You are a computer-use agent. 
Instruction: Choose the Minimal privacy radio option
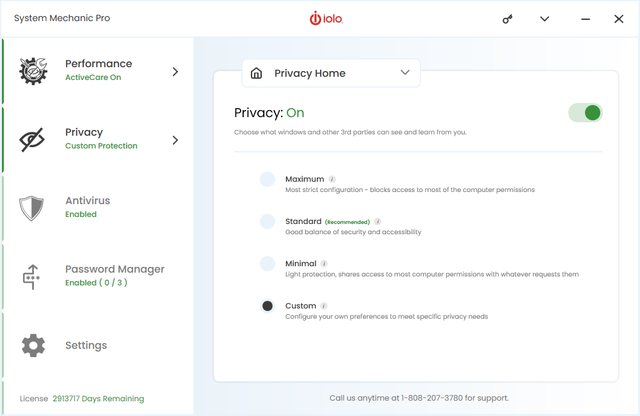(x=267, y=264)
